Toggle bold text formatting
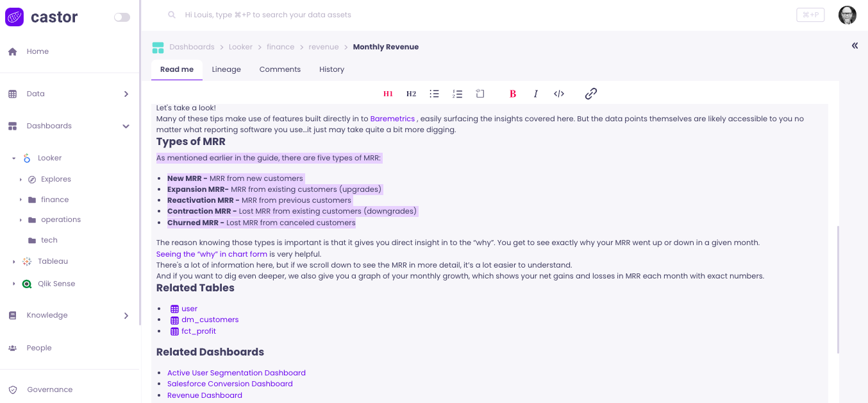The image size is (868, 403). (x=513, y=94)
